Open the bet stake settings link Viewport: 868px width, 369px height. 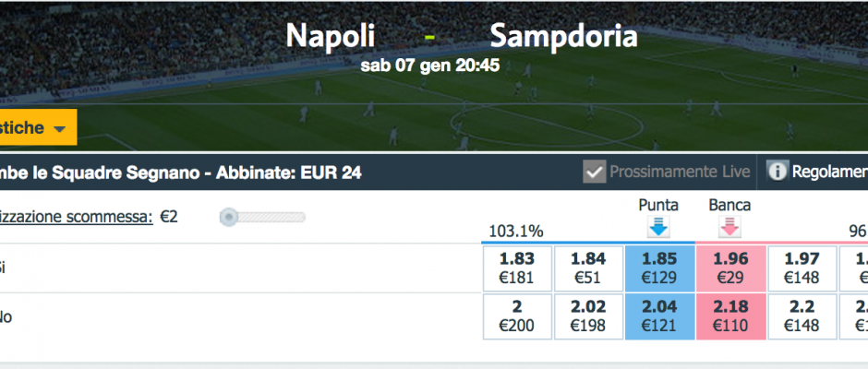tap(77, 218)
